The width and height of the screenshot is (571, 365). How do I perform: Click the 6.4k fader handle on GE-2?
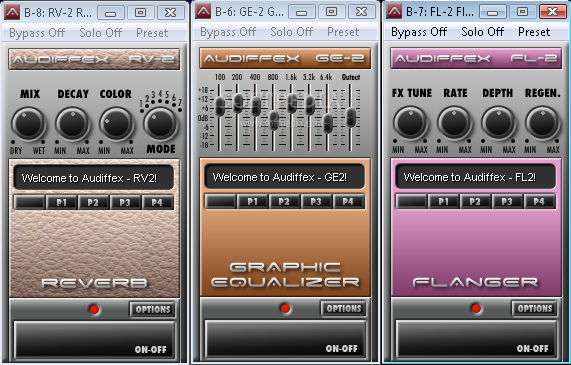[328, 123]
